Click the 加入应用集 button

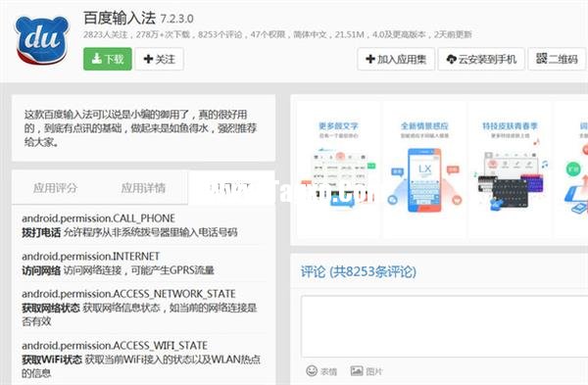(x=396, y=59)
